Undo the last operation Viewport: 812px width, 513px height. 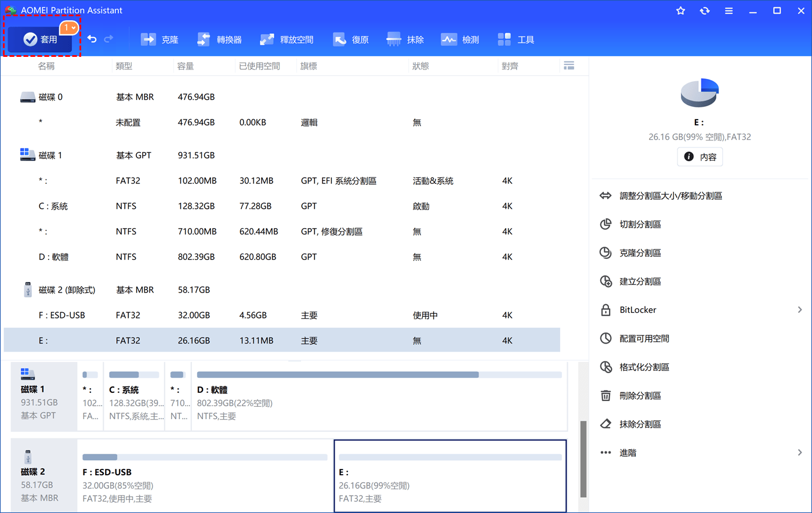pos(92,39)
